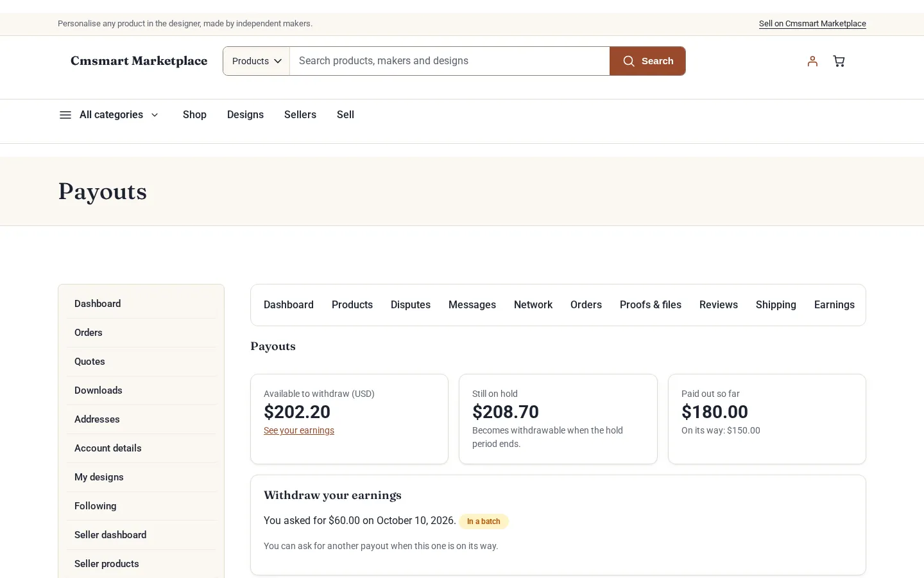Follow the See your earnings link
This screenshot has height=578, width=924.
[299, 430]
